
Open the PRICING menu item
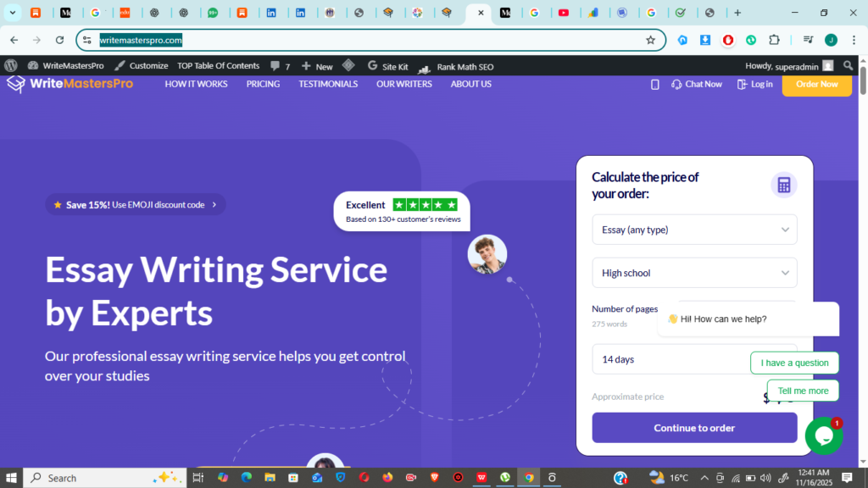(x=263, y=84)
